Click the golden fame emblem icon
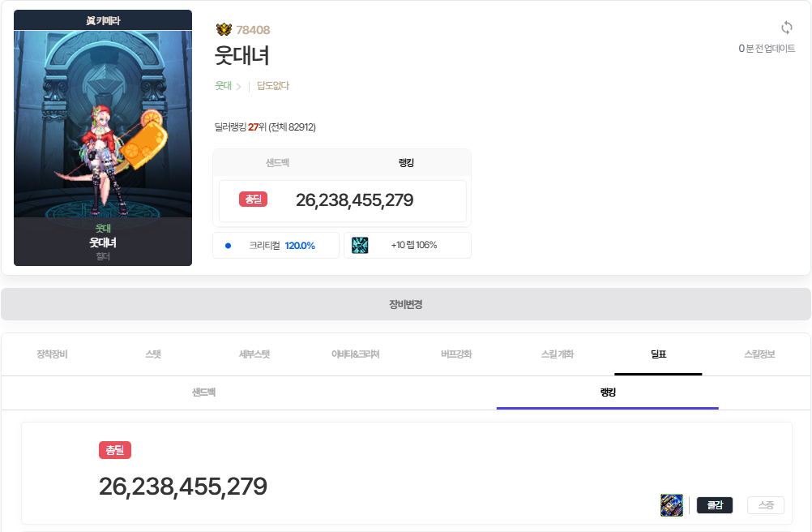Viewport: 812px width, 532px height. (x=224, y=29)
